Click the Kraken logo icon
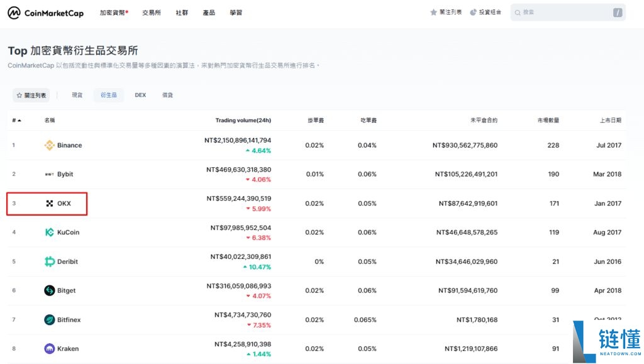Screen dimensions: 644x364 point(49,348)
